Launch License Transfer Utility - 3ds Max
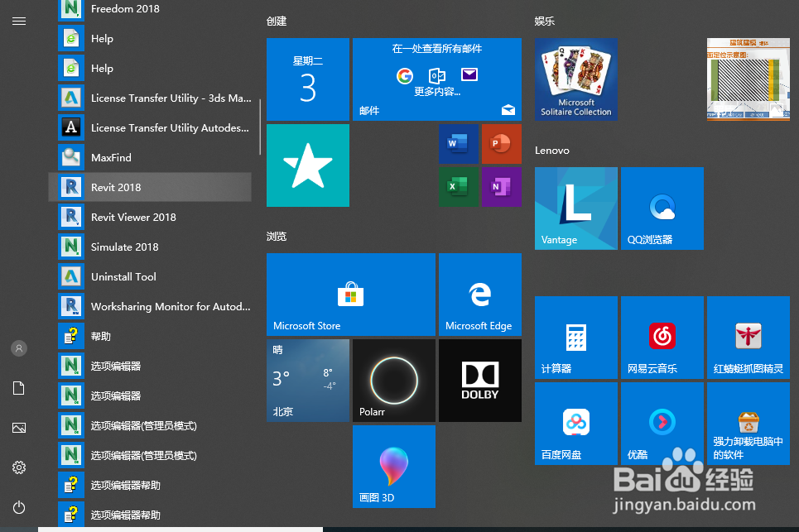799x532 pixels. 155,98
